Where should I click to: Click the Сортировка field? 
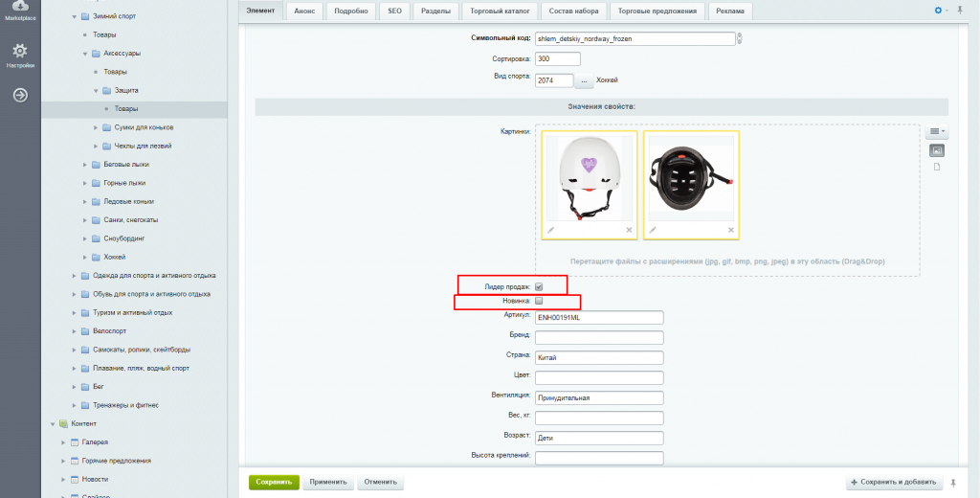pyautogui.click(x=558, y=58)
